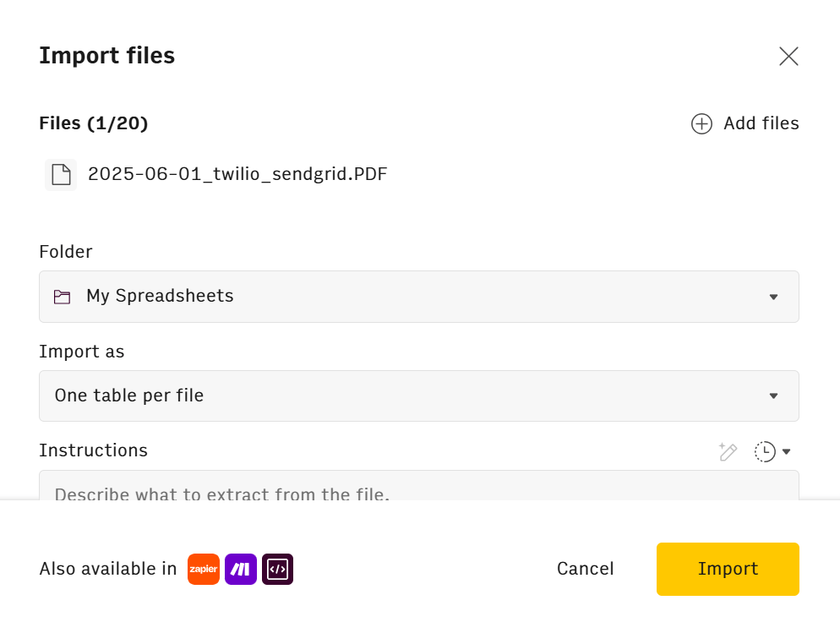Image resolution: width=840 pixels, height=644 pixels.
Task: Click the folder icon inside My Spreadsheets field
Action: point(62,297)
